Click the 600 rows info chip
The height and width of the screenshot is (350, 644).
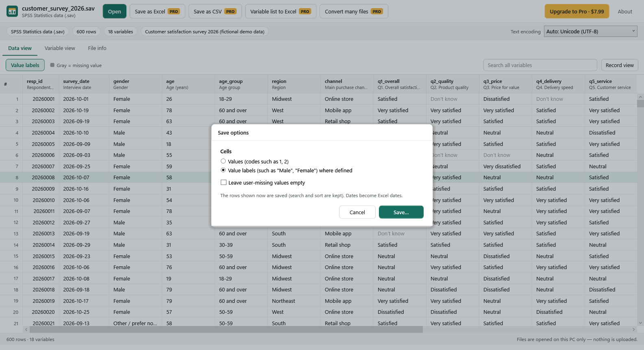tap(86, 32)
